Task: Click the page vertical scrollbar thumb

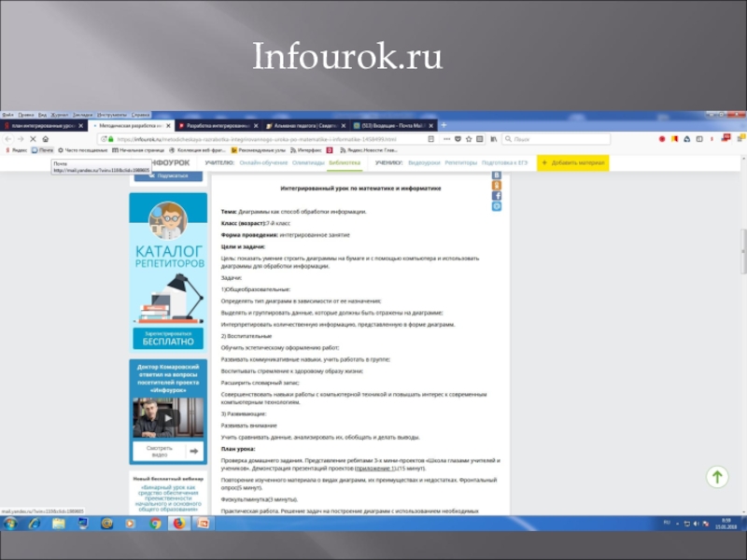Action: (743, 251)
